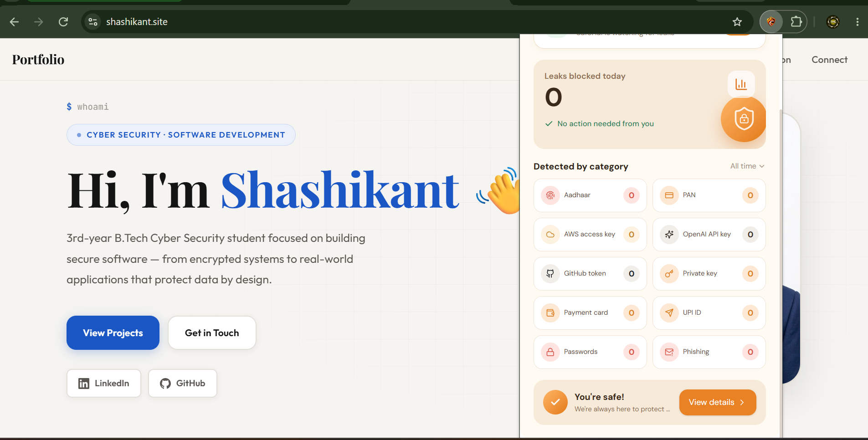Click the browser forward arrow
868x440 pixels.
(x=39, y=22)
